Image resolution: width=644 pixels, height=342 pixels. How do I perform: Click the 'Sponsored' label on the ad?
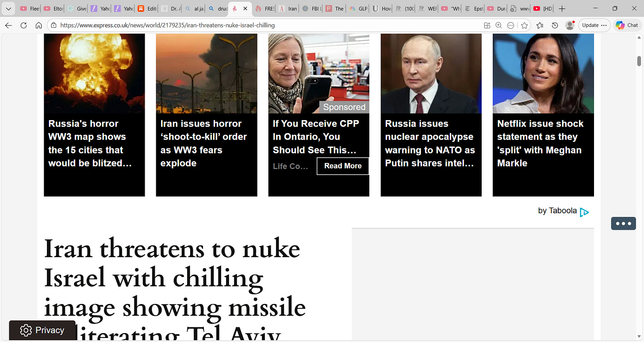coord(344,107)
